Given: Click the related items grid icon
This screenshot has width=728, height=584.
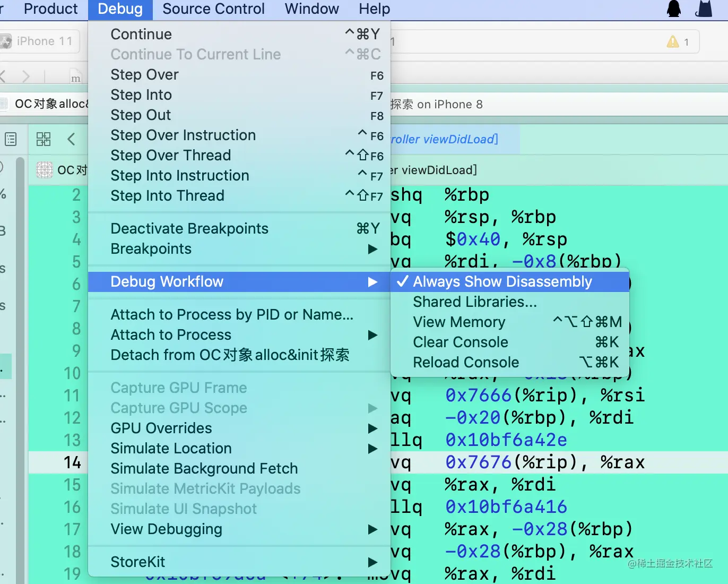Looking at the screenshot, I should click(44, 139).
